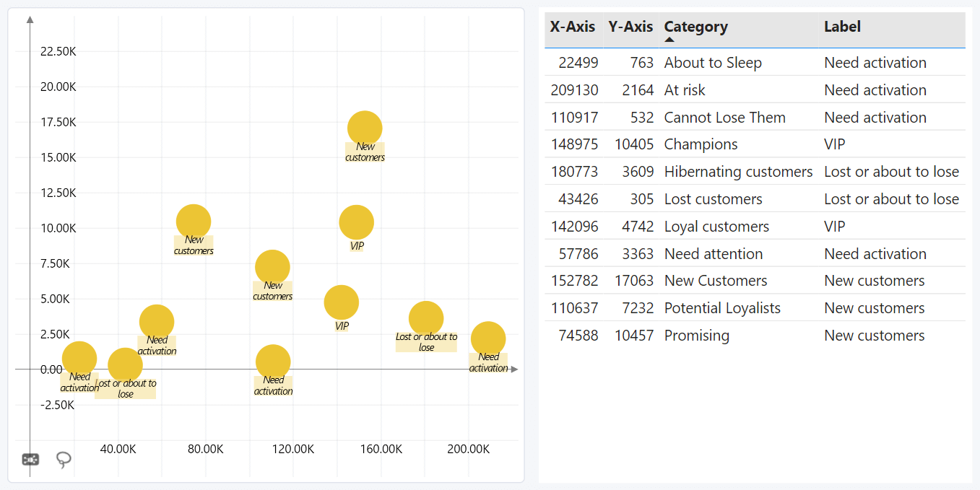The width and height of the screenshot is (980, 490).
Task: Select the leftmost New customers bubble
Action: pyautogui.click(x=194, y=222)
